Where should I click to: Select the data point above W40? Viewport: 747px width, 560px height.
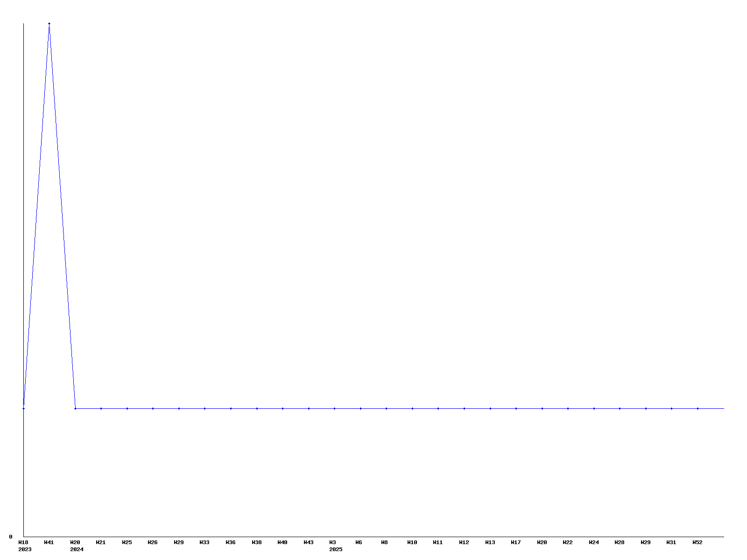pos(282,408)
